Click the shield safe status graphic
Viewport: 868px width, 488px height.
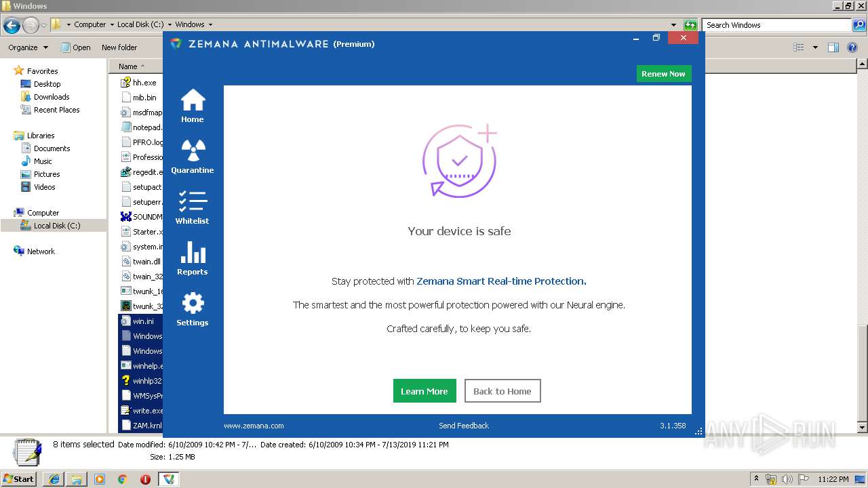(460, 161)
